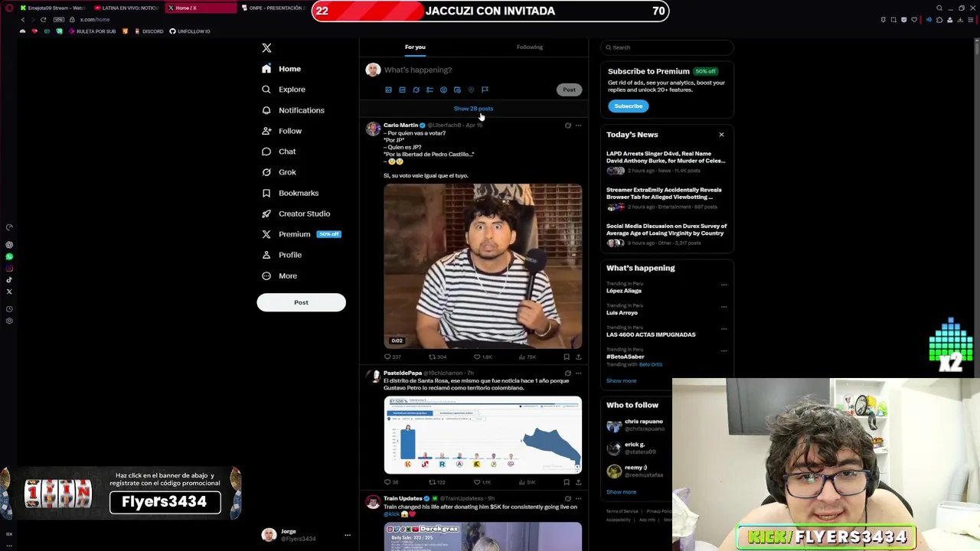Open Profile in the sidebar
This screenshot has height=551, width=980.
(x=282, y=255)
